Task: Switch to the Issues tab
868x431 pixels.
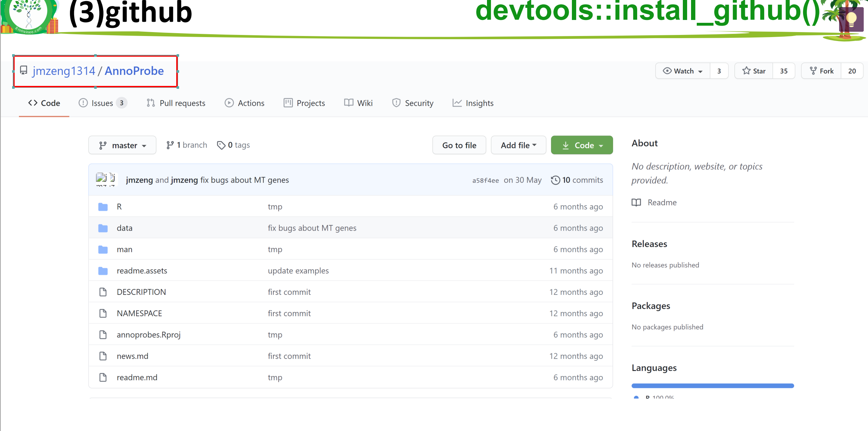Action: [102, 103]
